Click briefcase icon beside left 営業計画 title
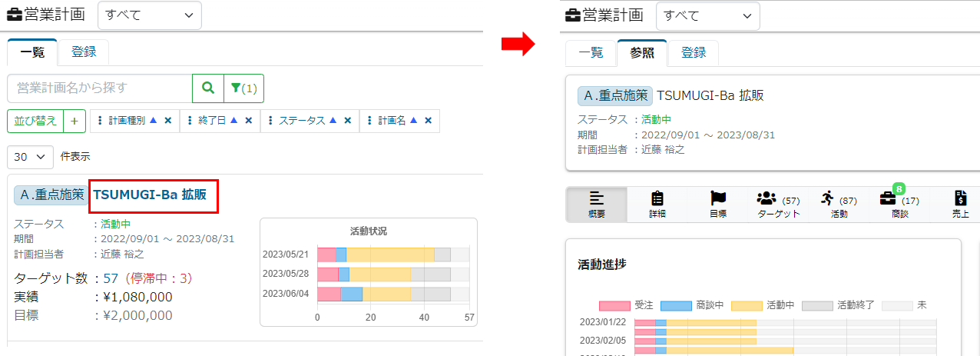Viewport: 980px width, 356px height. (x=15, y=15)
